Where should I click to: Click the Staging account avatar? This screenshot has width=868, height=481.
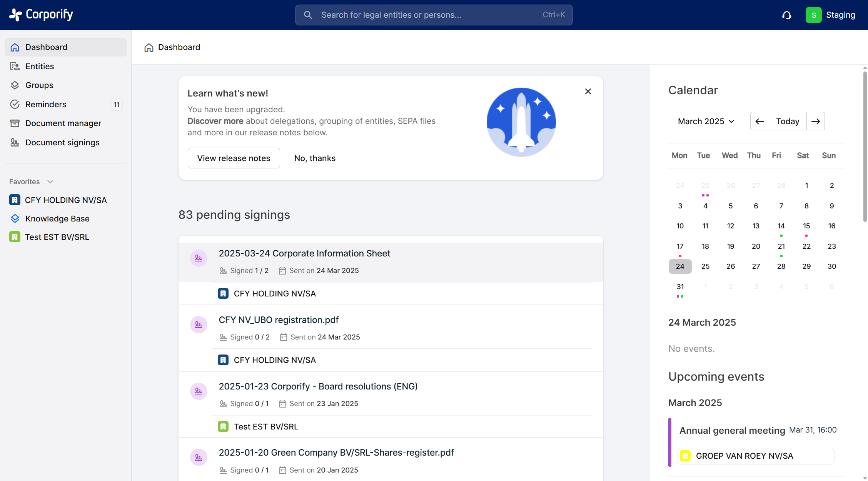coord(813,15)
